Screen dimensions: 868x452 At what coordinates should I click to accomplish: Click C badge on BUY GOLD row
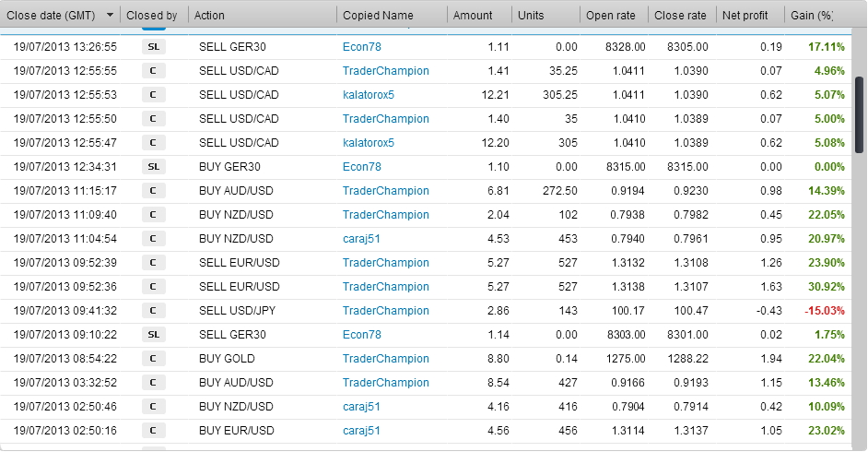(154, 359)
